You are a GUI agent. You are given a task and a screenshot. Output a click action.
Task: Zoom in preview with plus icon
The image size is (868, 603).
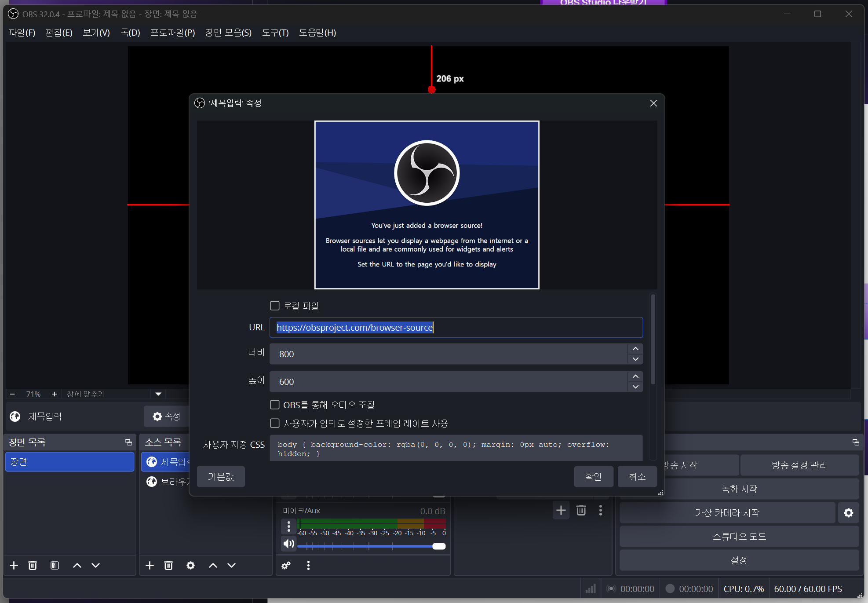point(54,394)
